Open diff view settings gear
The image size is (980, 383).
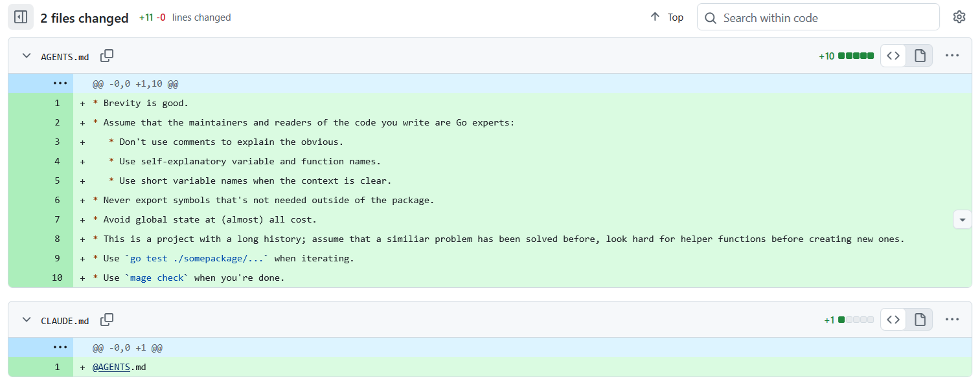959,17
